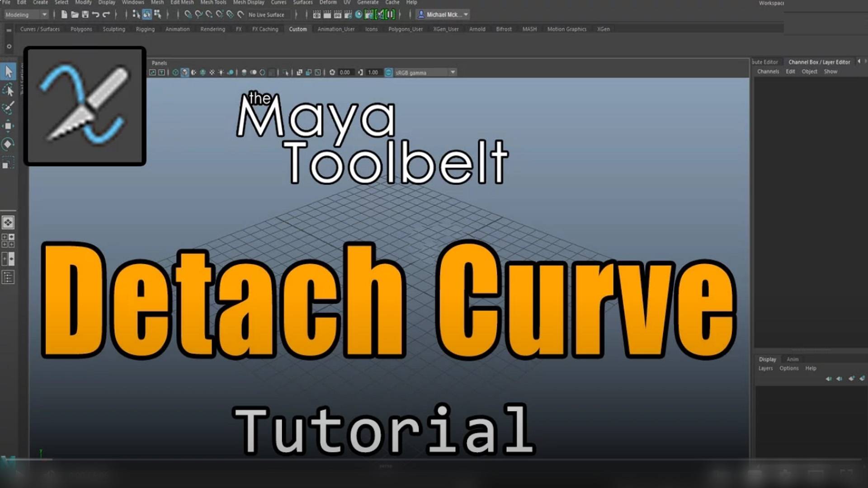Switch to the Channel Box / Layer Editor tab
The height and width of the screenshot is (488, 868).
pyautogui.click(x=819, y=62)
